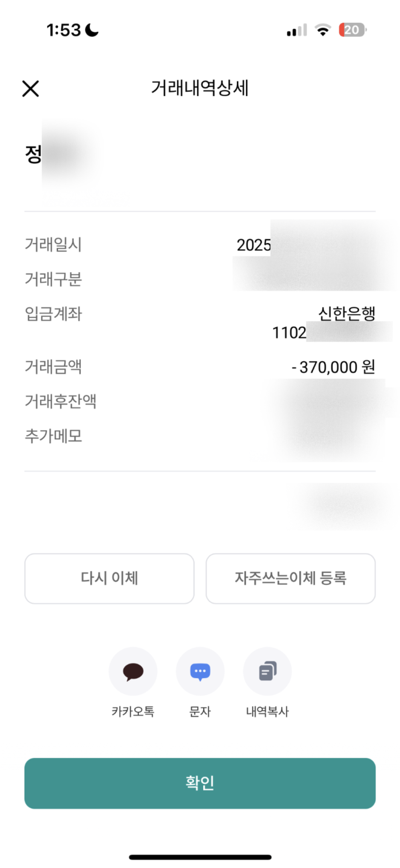This screenshot has height=868, width=400.
Task: Tap the 문자 label text
Action: [x=200, y=711]
